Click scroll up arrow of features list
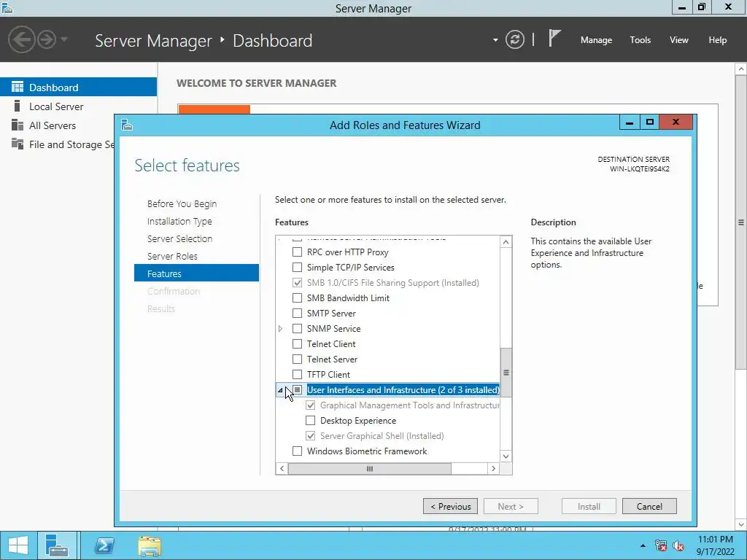Viewport: 747px width, 560px height. coord(506,242)
